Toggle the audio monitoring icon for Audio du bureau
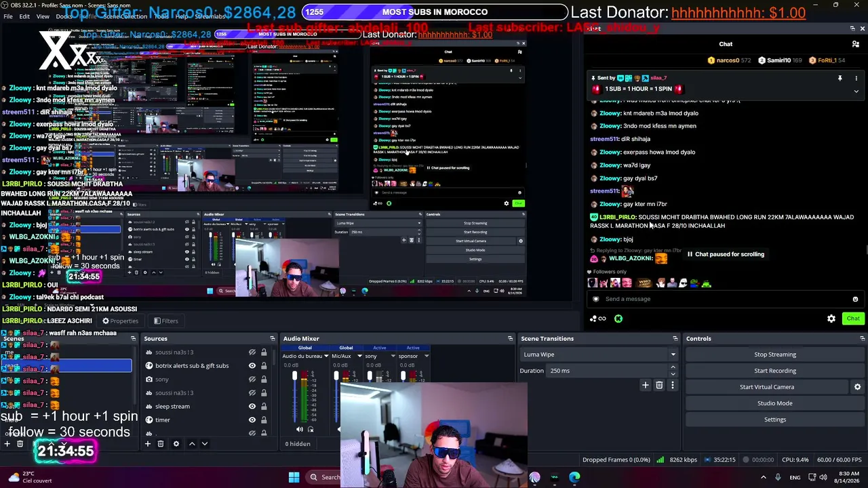This screenshot has height=488, width=868. point(311,430)
